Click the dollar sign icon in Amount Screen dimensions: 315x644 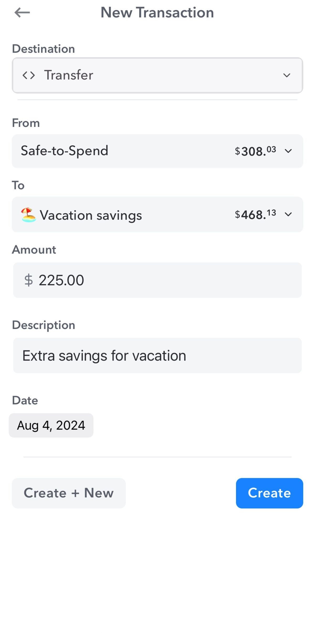29,280
